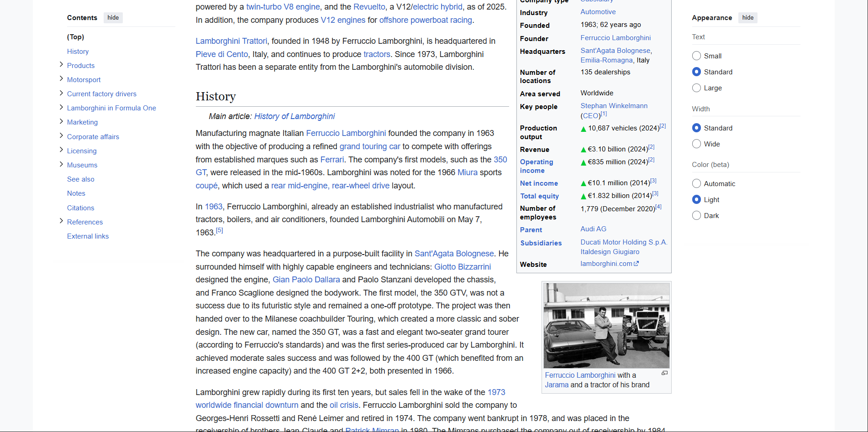Select Standard text size
Viewport: 868px width, 432px height.
tap(696, 72)
